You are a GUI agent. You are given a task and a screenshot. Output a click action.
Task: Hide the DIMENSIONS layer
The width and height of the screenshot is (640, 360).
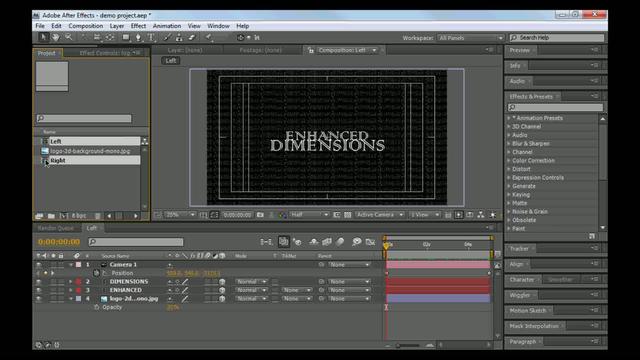point(38,282)
